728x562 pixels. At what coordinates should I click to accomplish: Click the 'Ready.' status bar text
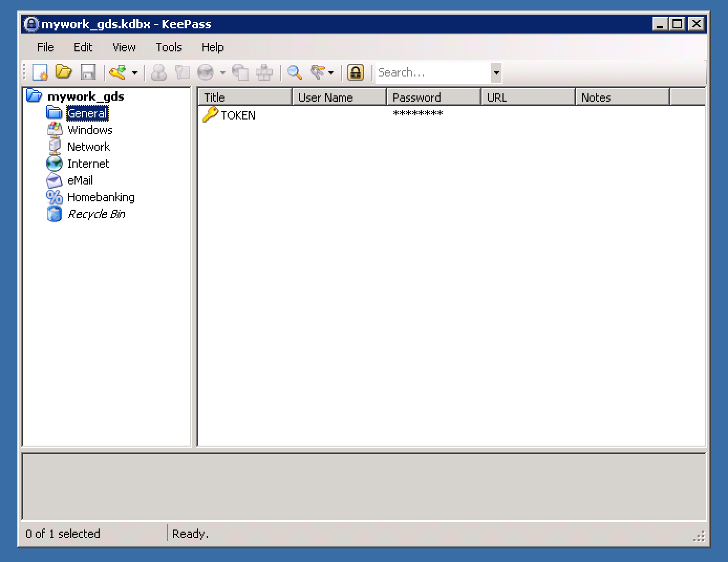[x=190, y=534]
